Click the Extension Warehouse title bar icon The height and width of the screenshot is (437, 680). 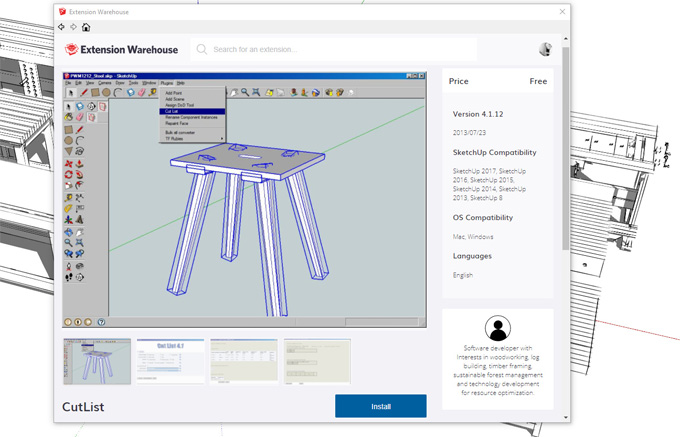tap(62, 12)
